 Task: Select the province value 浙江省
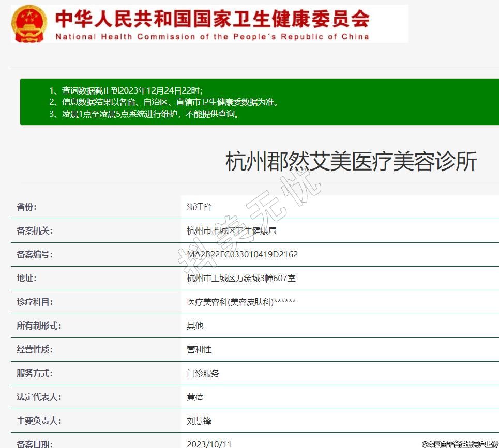[x=199, y=207]
